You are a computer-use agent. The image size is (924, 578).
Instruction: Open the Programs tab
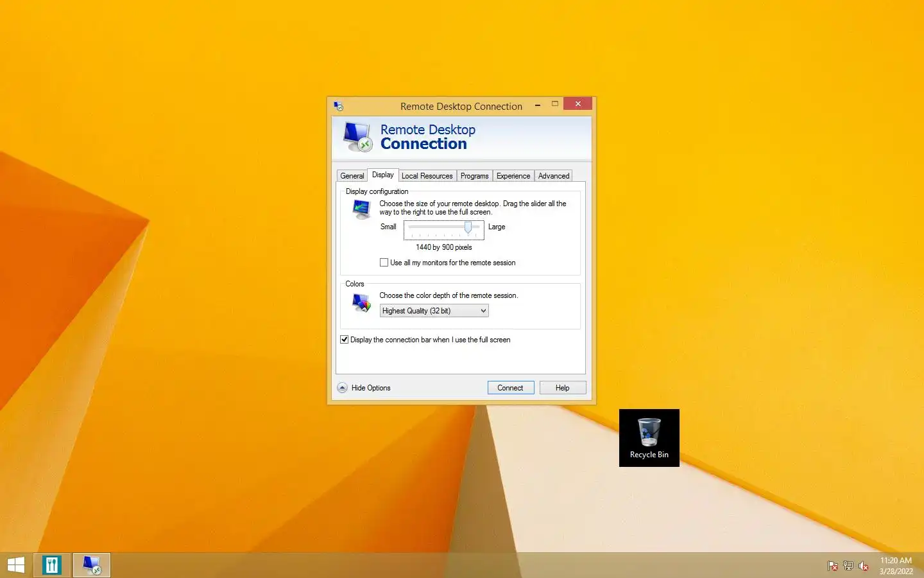point(474,176)
